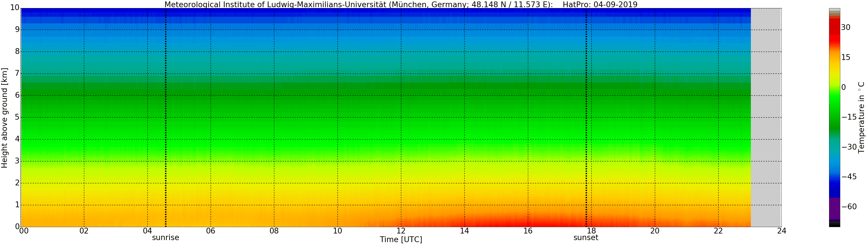Click the grey no-data area after 23 UTC

coord(766,118)
